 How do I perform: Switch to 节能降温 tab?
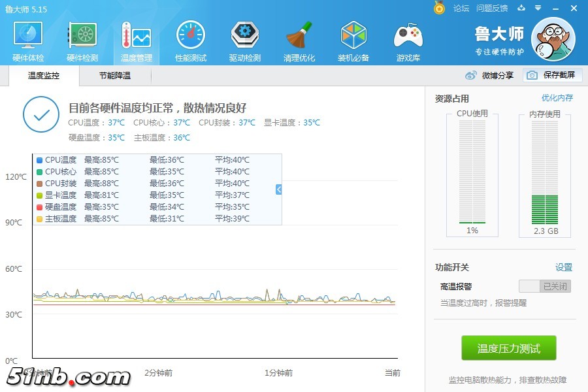coord(115,76)
